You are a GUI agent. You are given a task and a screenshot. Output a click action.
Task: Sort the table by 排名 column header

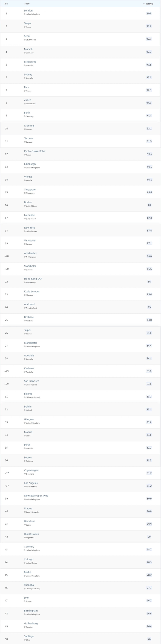tap(6, 4)
